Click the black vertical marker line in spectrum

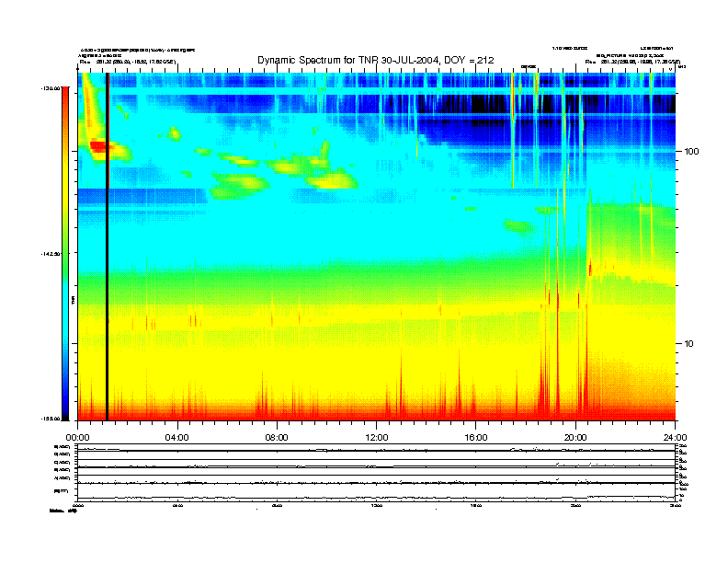pos(107,247)
